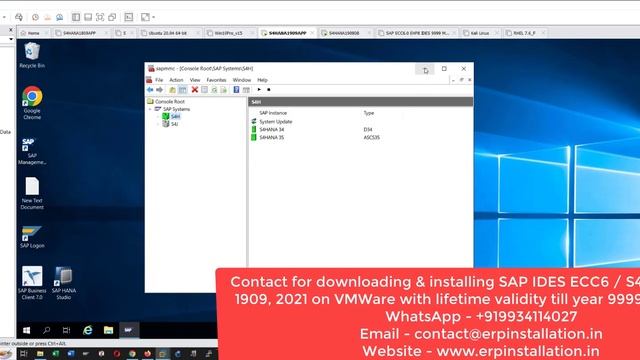Screen dimensions: 640x360
Task: Click VMware unity mode toolbar icon
Action: click(x=112, y=17)
